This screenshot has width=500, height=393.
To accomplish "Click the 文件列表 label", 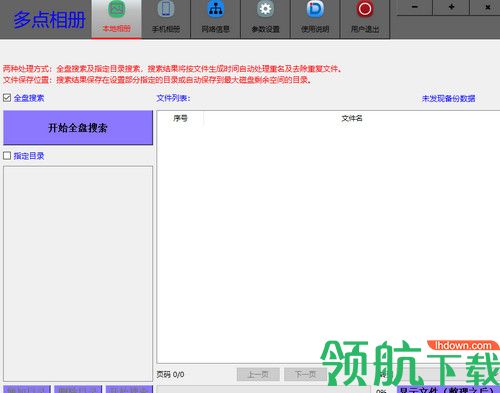I will coord(173,98).
